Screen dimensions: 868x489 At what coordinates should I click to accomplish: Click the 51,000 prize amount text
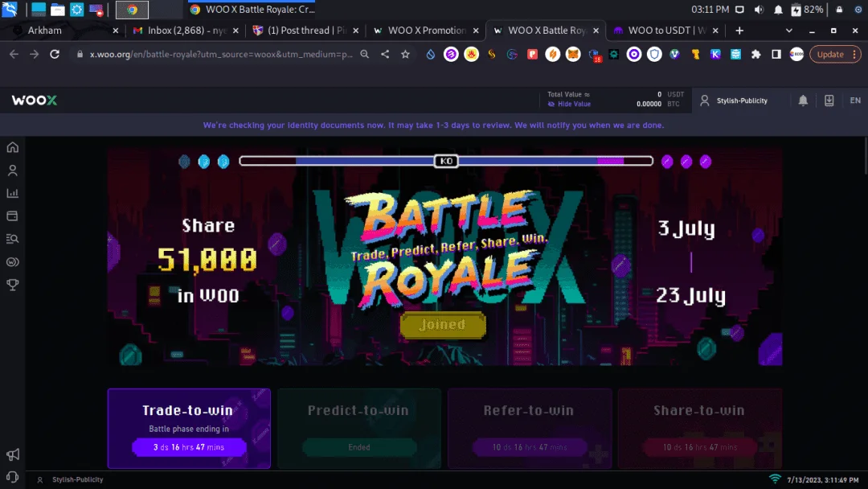click(207, 259)
